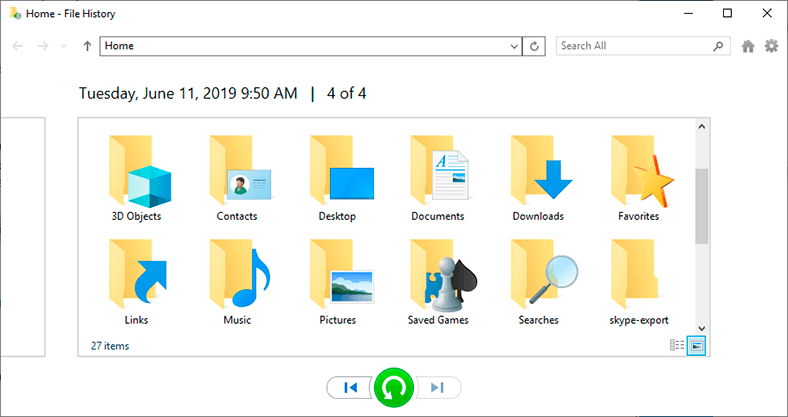Close the File History window
The width and height of the screenshot is (788, 417).
(767, 14)
